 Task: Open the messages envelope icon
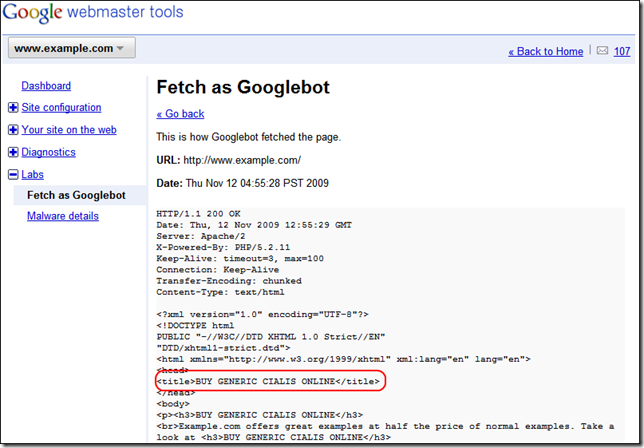point(602,51)
